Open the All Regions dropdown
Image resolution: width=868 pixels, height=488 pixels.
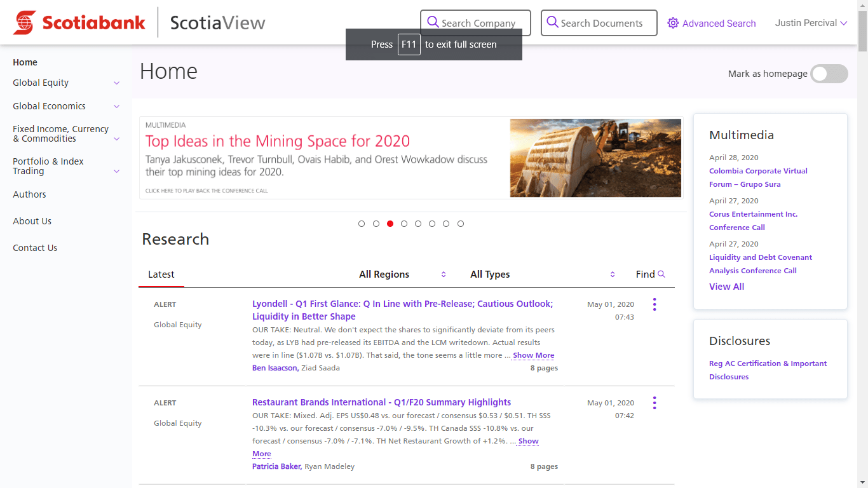point(402,274)
